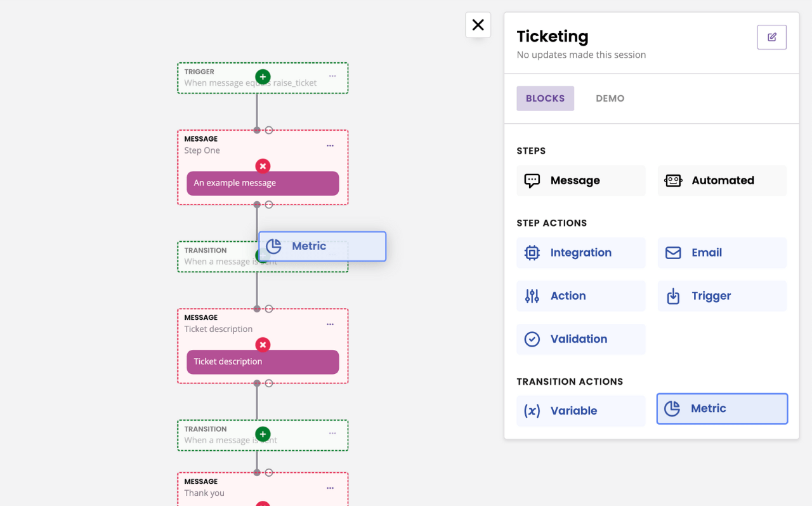Choose the Variable transition action
The image size is (812, 506).
click(580, 411)
